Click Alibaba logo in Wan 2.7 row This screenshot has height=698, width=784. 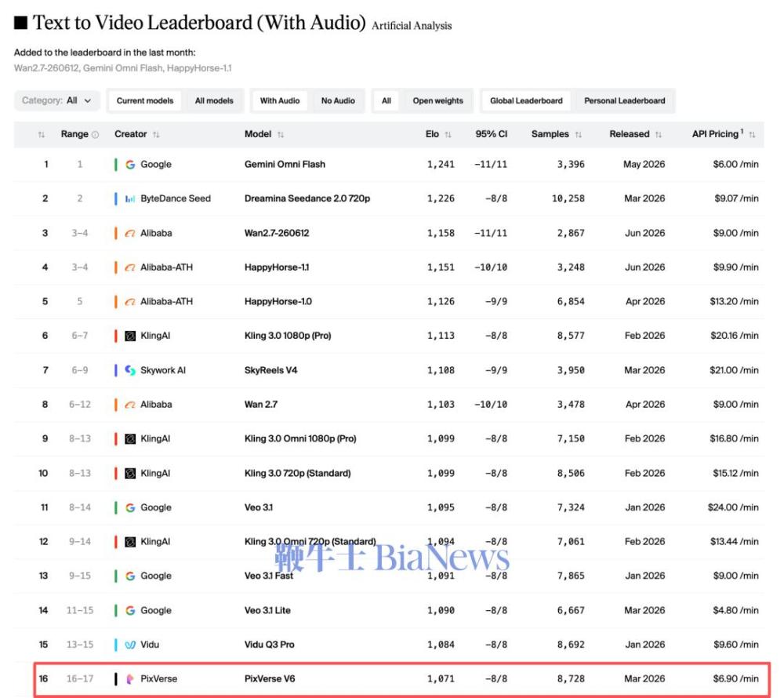(130, 405)
